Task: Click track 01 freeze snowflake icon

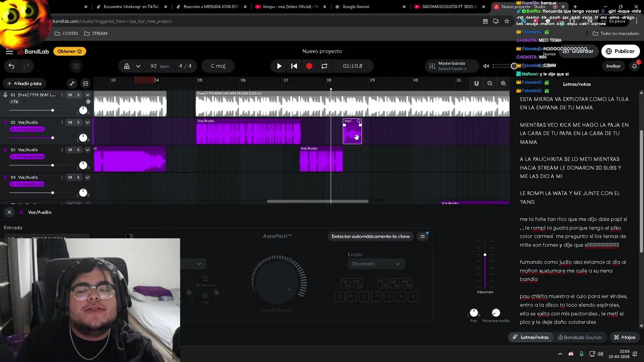Action: click(89, 102)
